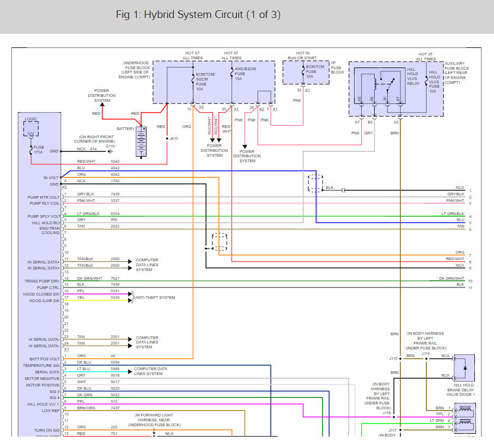Click the Hill Hold VLVS 10A fuse symbol

(426, 81)
